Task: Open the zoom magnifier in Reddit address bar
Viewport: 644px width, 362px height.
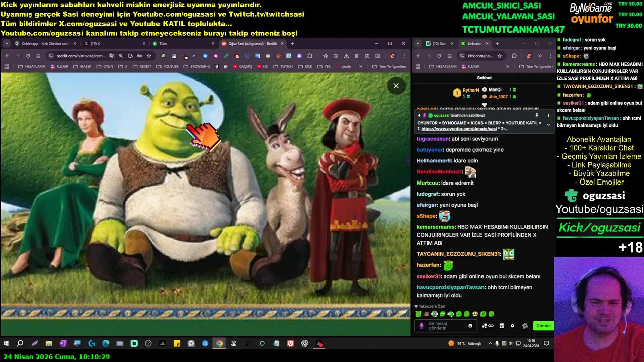Action: [121, 56]
